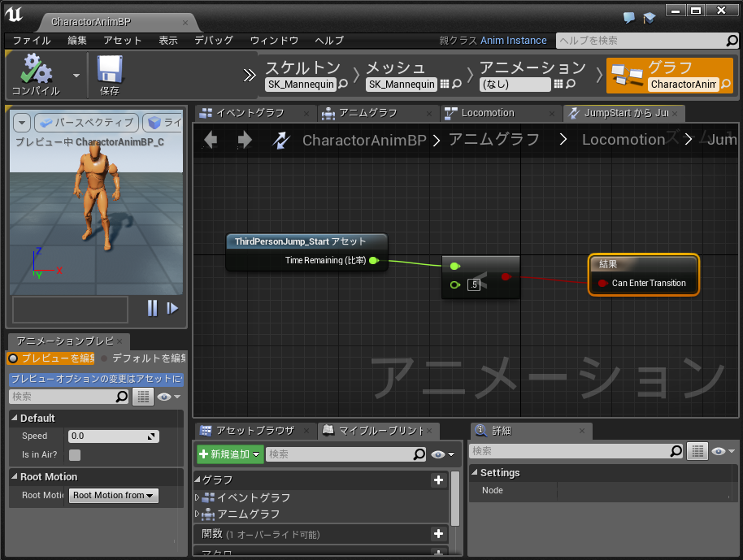Toggle property matrix grid in preview panel
The height and width of the screenshot is (560, 743).
(x=142, y=397)
